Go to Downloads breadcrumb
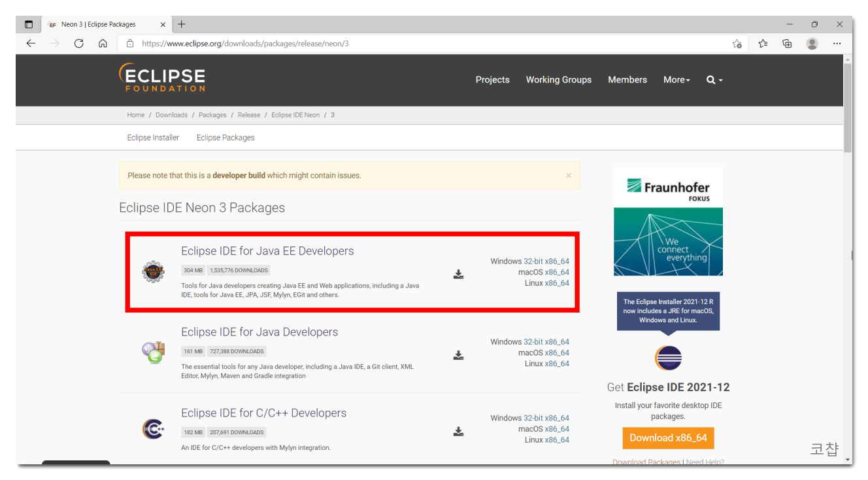Image resolution: width=868 pixels, height=480 pixels. pyautogui.click(x=171, y=115)
